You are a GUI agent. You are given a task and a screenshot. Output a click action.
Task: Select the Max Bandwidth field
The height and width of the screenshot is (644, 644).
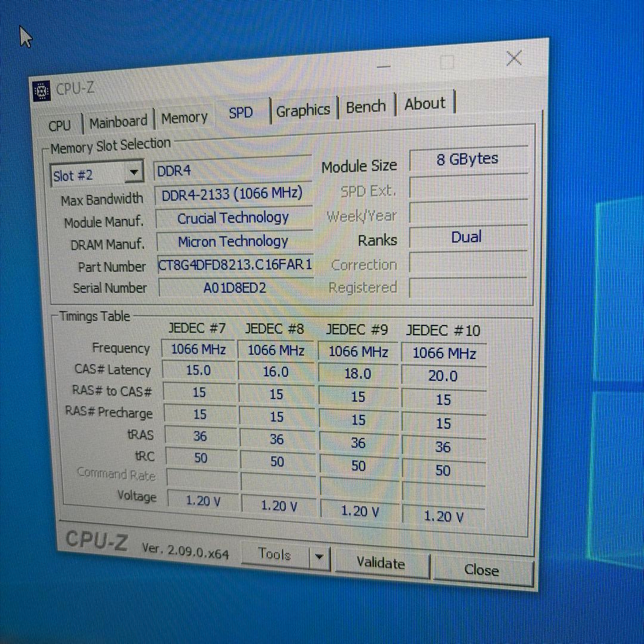click(233, 193)
